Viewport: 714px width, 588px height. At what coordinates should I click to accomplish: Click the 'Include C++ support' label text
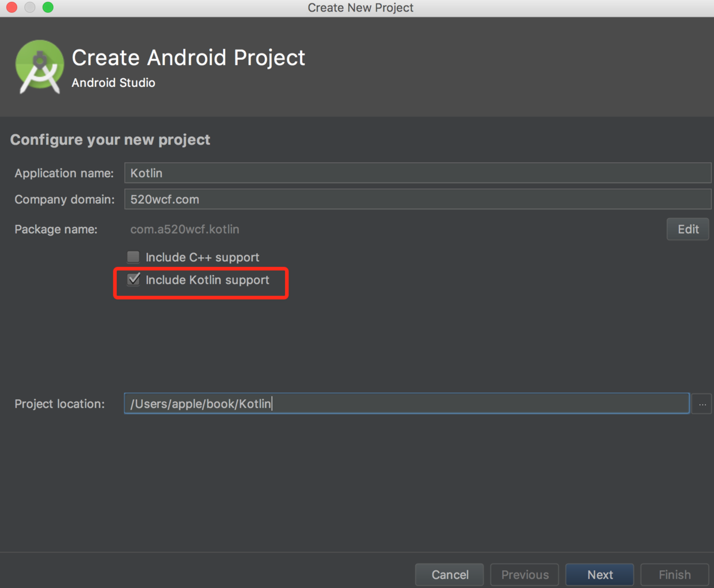pyautogui.click(x=202, y=257)
